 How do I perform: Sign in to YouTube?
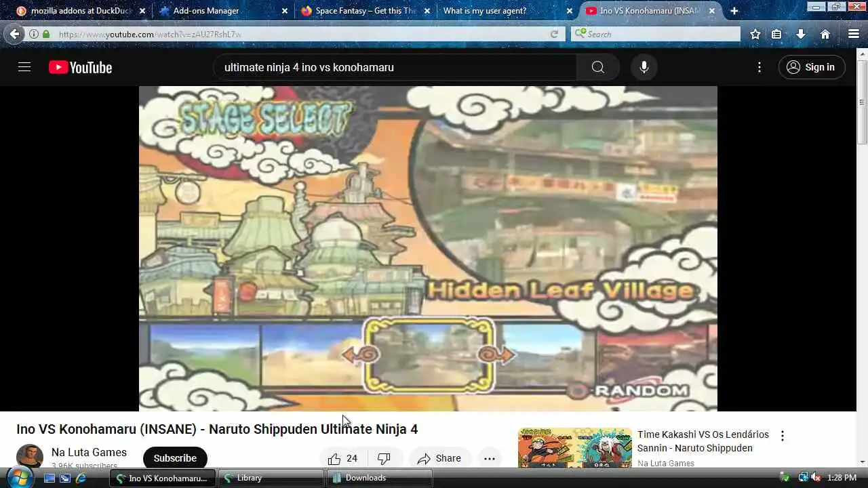point(812,67)
